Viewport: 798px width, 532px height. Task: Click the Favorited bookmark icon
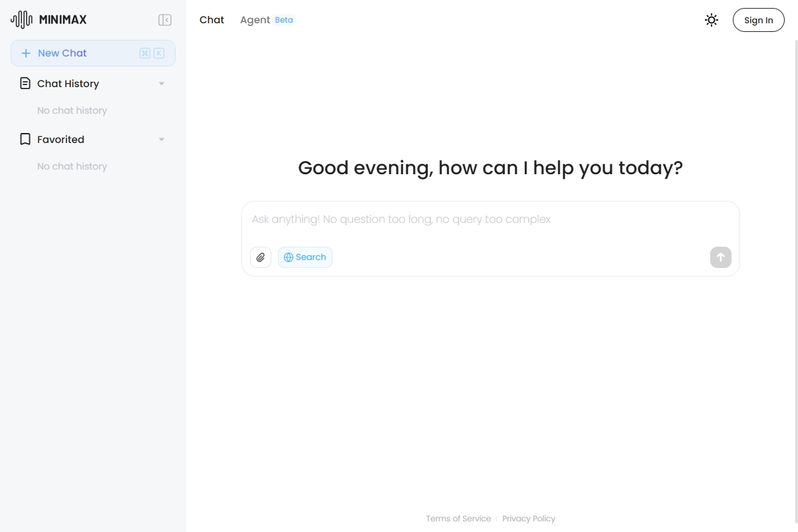(25, 139)
